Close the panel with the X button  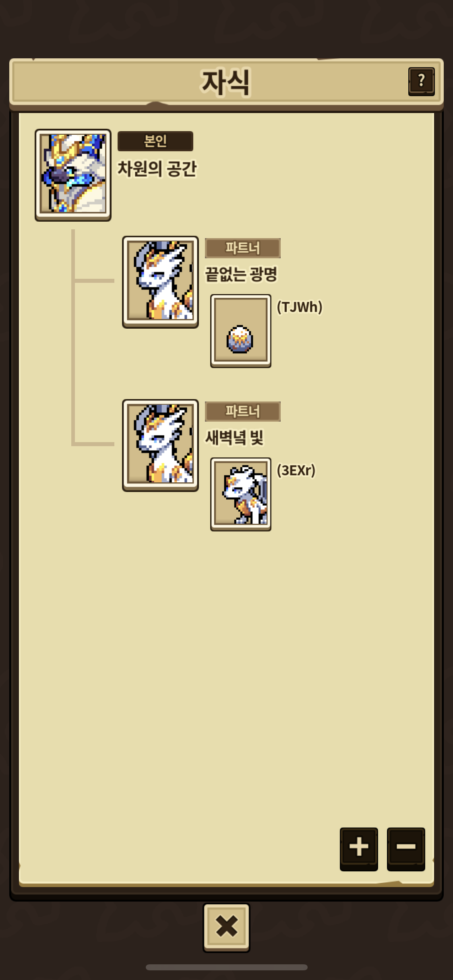coord(226,927)
